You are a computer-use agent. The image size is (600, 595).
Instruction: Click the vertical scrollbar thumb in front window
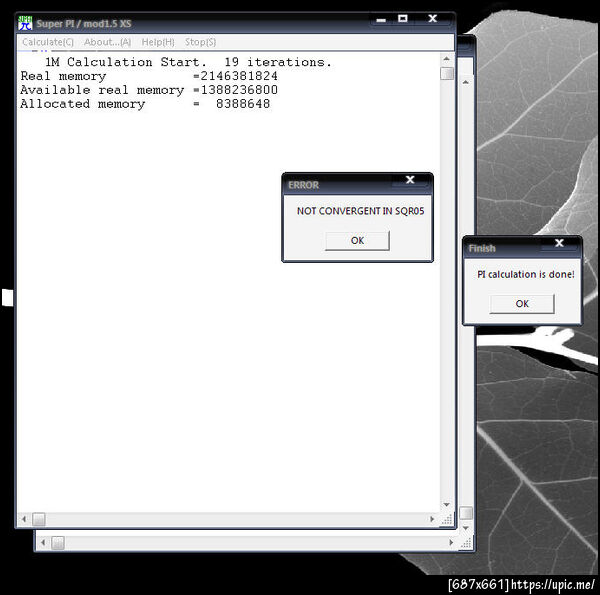pyautogui.click(x=447, y=73)
